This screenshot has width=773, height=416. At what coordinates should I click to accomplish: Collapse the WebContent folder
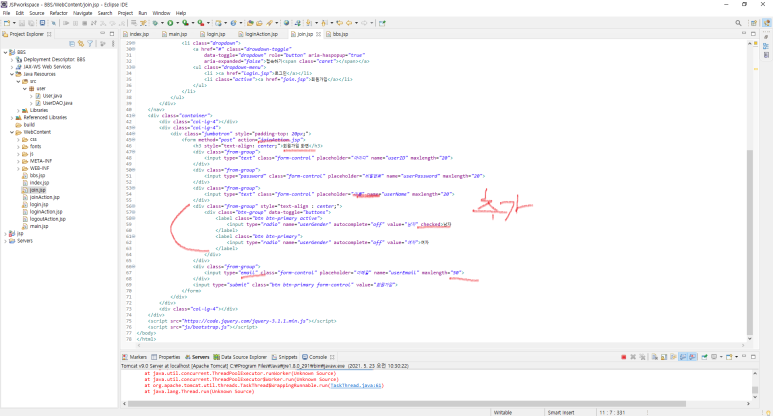(x=12, y=132)
